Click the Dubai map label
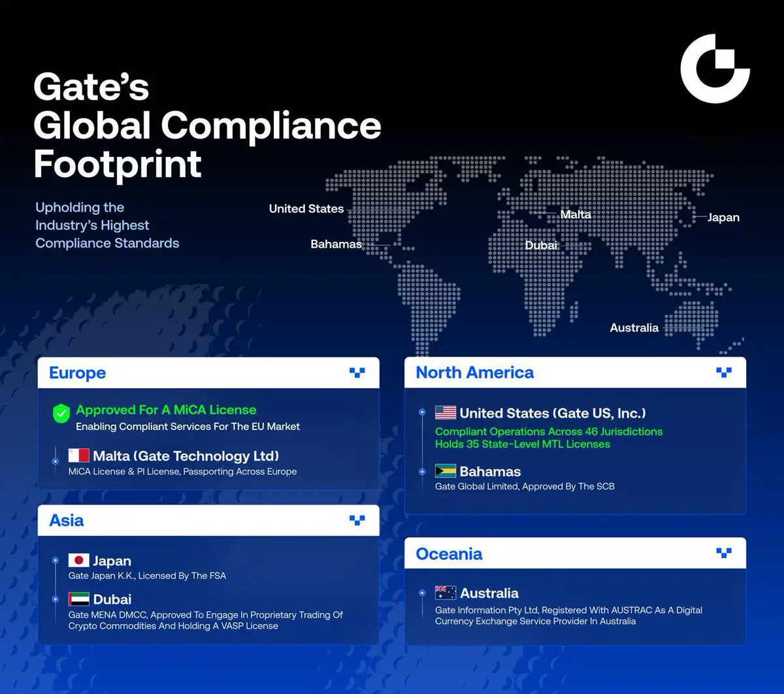The width and height of the screenshot is (784, 694). coord(542,245)
